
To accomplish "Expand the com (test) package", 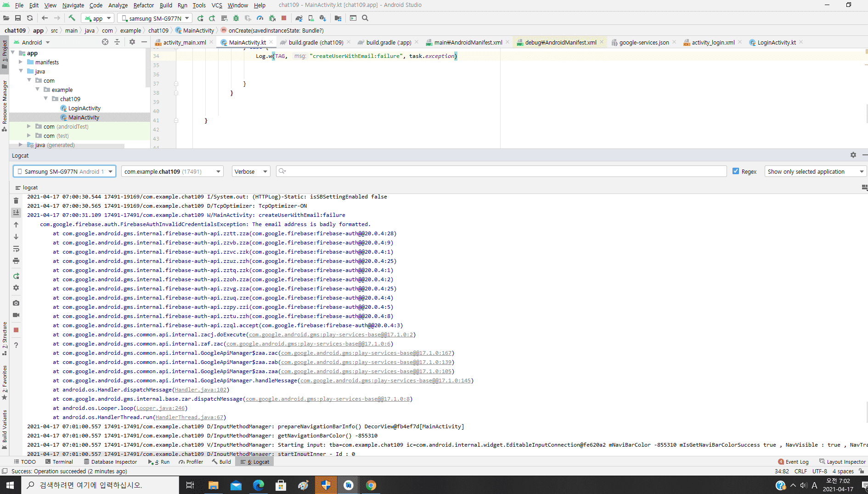I will coord(29,136).
